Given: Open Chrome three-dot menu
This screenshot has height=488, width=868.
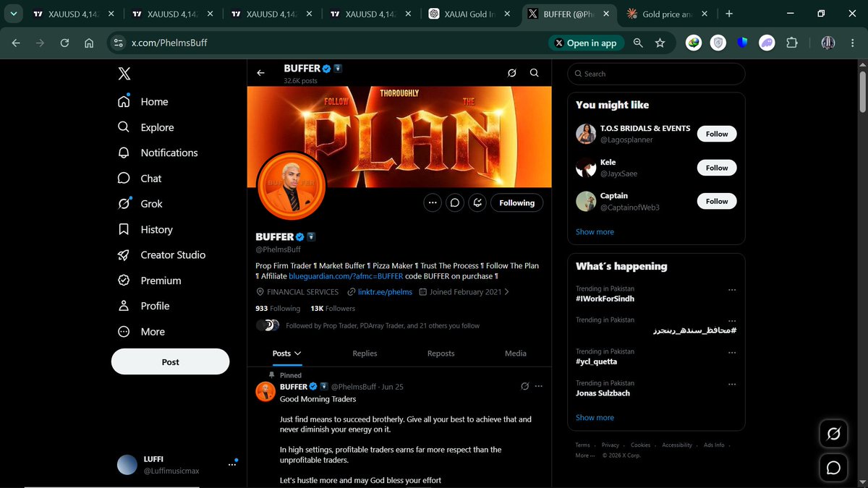Looking at the screenshot, I should coord(854,43).
